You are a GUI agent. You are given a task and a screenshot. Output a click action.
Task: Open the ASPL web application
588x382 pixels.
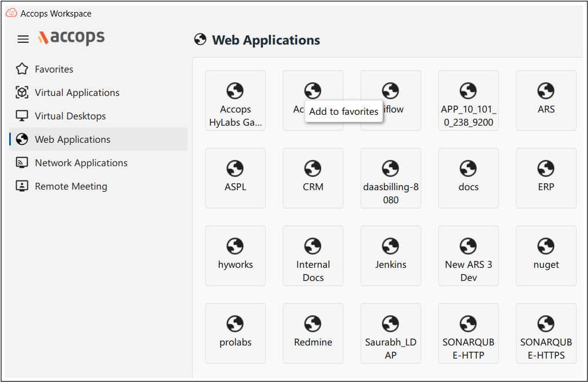[235, 178]
